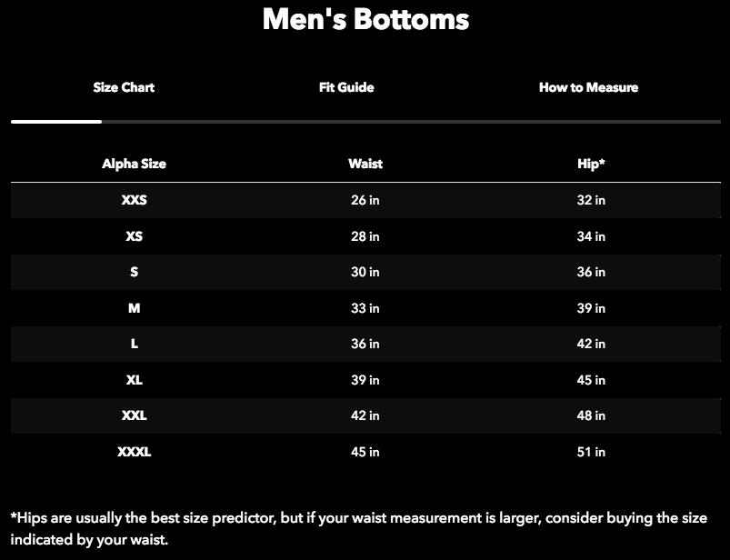Choose the XXXL size row label
730x560 pixels.
[x=134, y=452]
